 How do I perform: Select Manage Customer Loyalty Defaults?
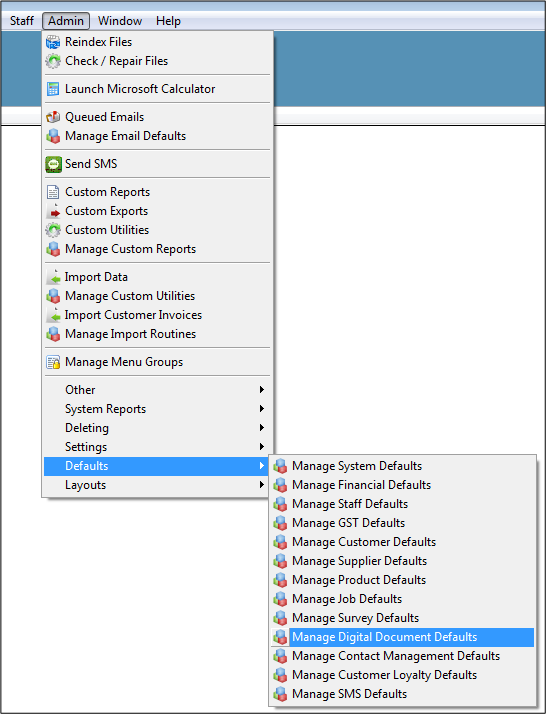click(x=403, y=675)
